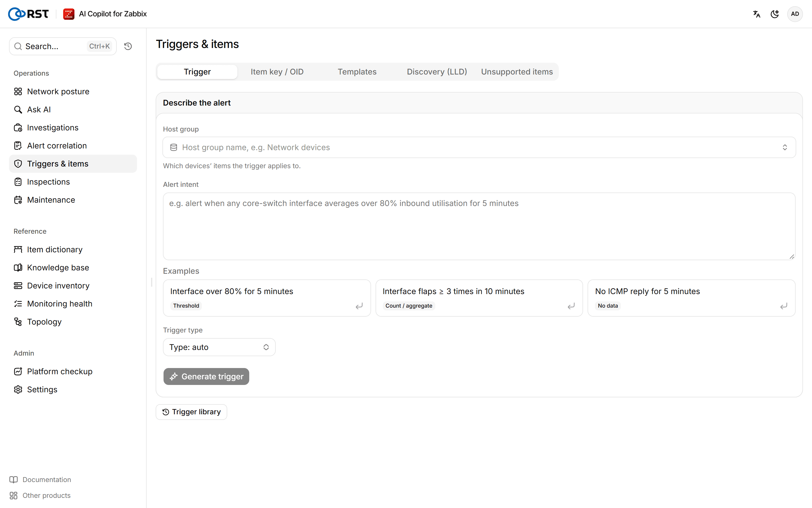This screenshot has height=508, width=812.
Task: Click the Documentation book icon
Action: (x=14, y=479)
